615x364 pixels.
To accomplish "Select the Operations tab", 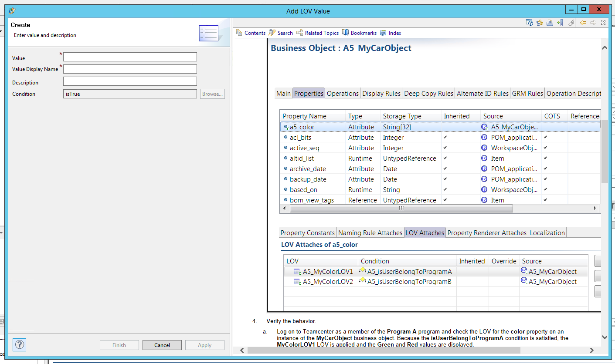I will click(343, 93).
